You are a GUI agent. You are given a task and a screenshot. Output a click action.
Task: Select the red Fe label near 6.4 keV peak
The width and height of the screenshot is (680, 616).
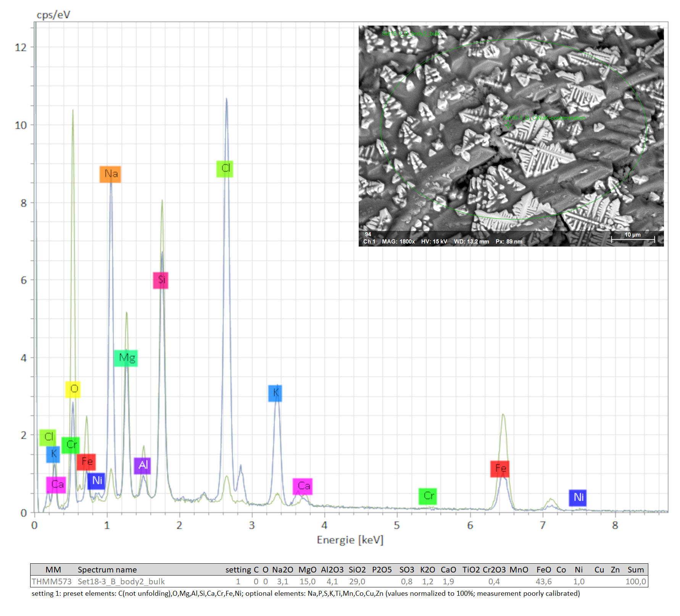500,469
